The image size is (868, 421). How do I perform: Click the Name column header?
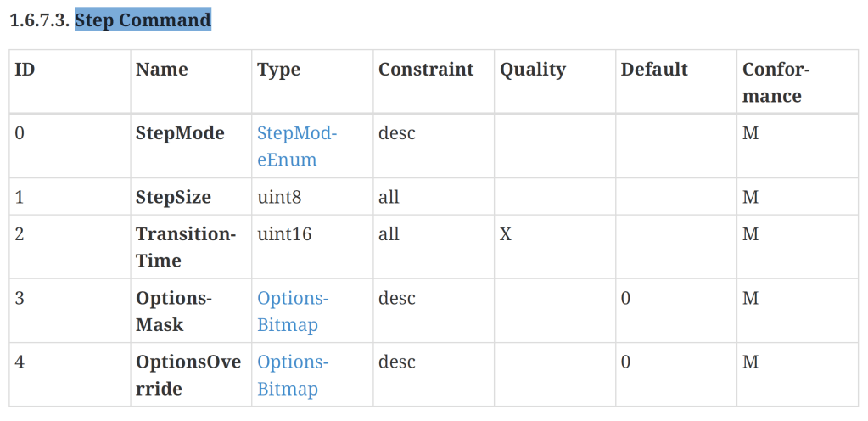click(162, 70)
